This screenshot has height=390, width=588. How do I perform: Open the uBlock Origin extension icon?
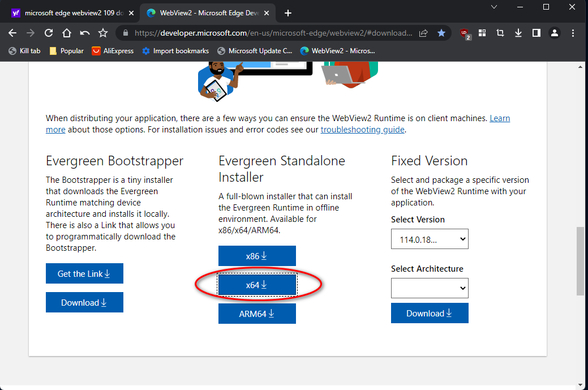click(465, 33)
